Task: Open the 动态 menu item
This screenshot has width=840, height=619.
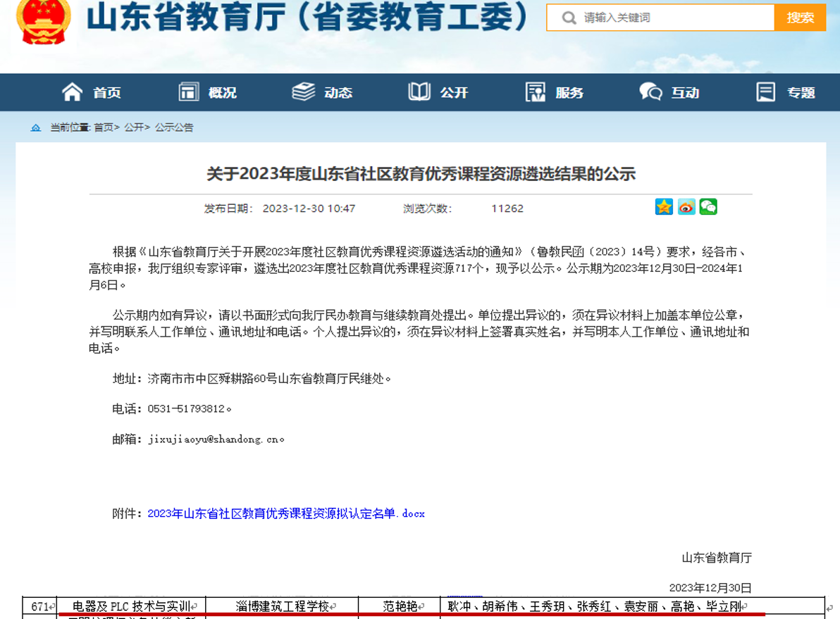Action: pos(338,93)
